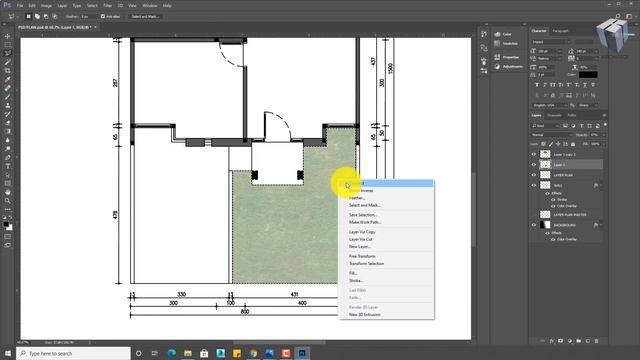Viewport: 640px width, 360px height.
Task: Hide the selected Layer 1 layer
Action: point(533,164)
